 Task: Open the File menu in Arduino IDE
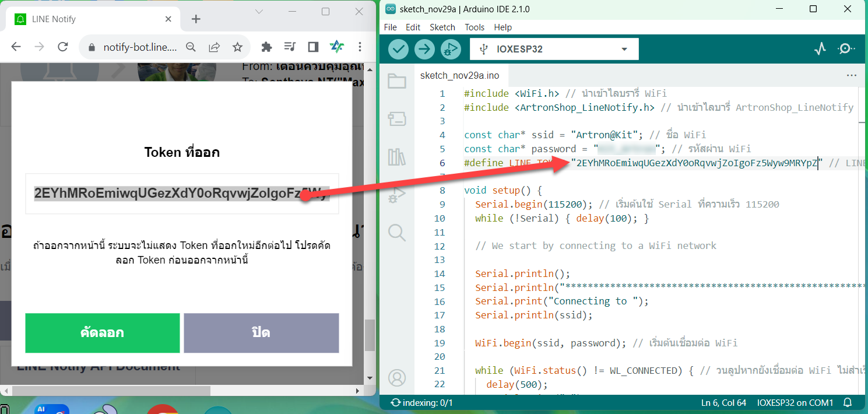391,27
